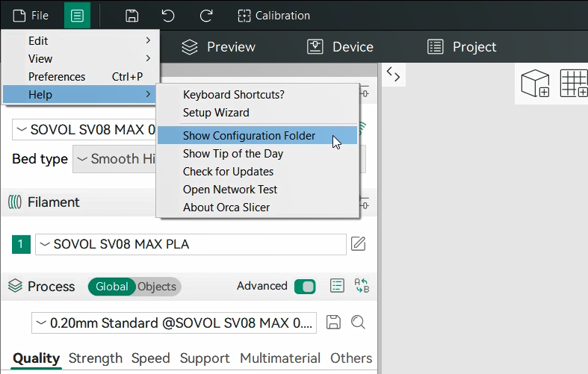Click the compare presets A/B icon
Viewport: 588px width, 374px height.
362,286
